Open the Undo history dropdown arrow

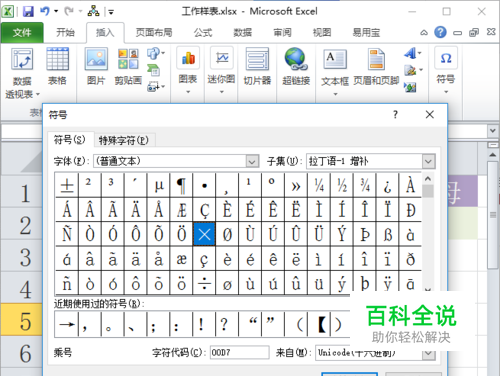(56, 11)
